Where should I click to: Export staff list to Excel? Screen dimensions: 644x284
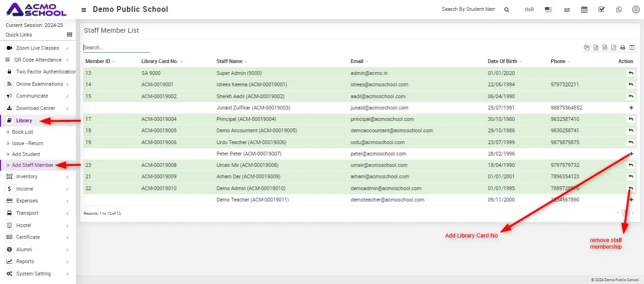pyautogui.click(x=596, y=47)
